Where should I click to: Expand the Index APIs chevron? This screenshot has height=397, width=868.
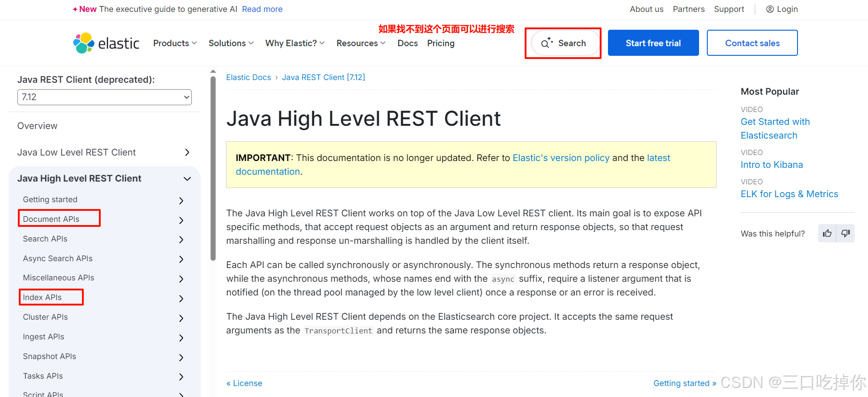click(x=181, y=299)
